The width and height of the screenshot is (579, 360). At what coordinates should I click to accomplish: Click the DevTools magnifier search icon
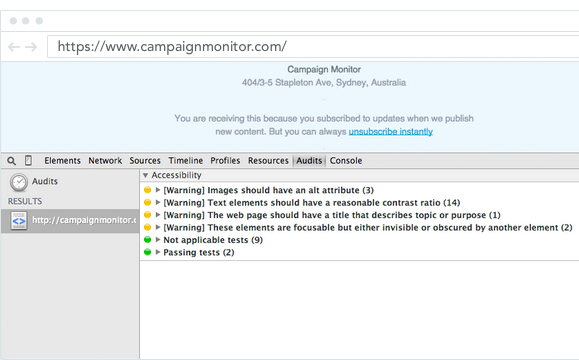tap(12, 161)
